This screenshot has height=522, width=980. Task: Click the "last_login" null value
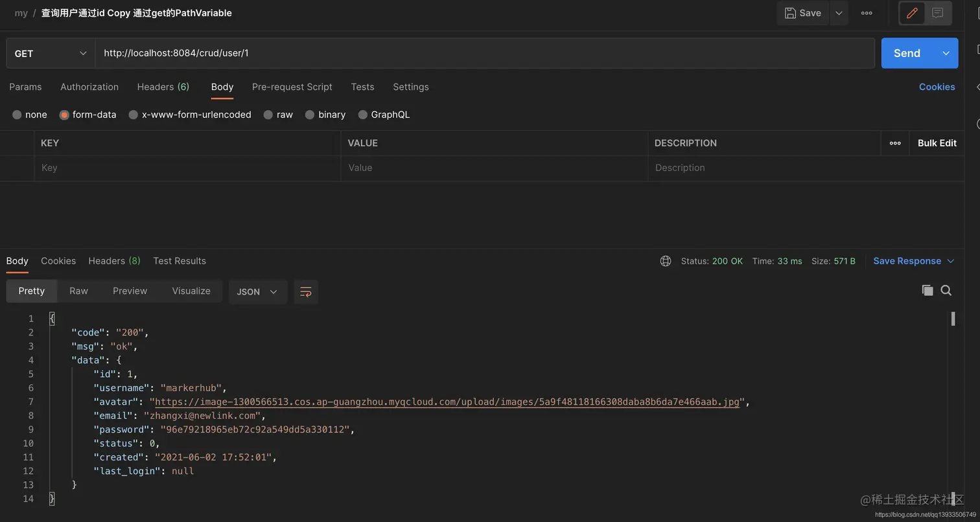[183, 471]
